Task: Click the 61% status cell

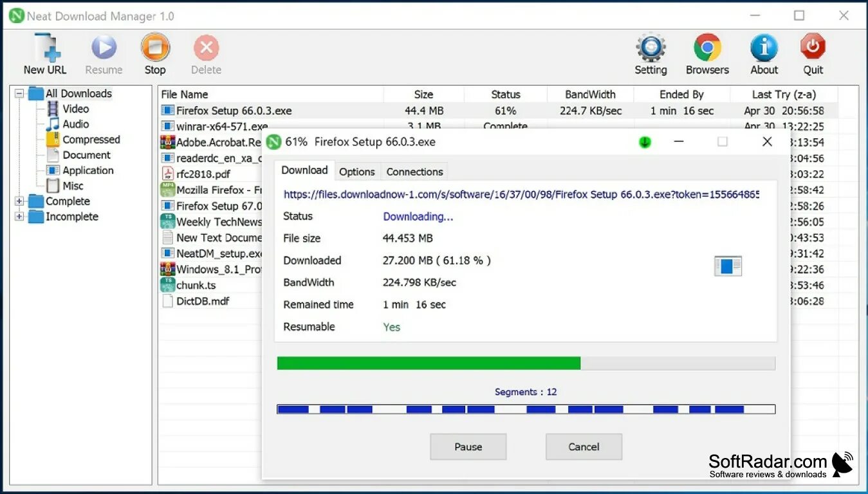Action: point(506,111)
